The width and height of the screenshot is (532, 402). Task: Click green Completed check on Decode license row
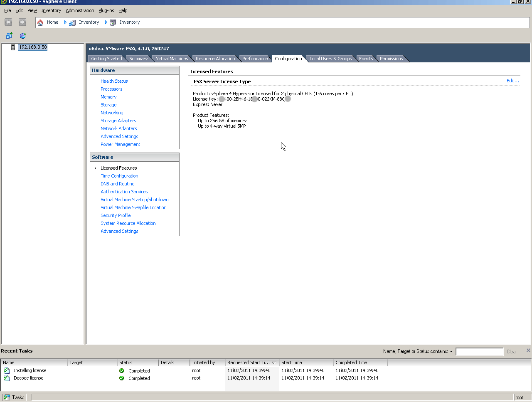tap(122, 378)
